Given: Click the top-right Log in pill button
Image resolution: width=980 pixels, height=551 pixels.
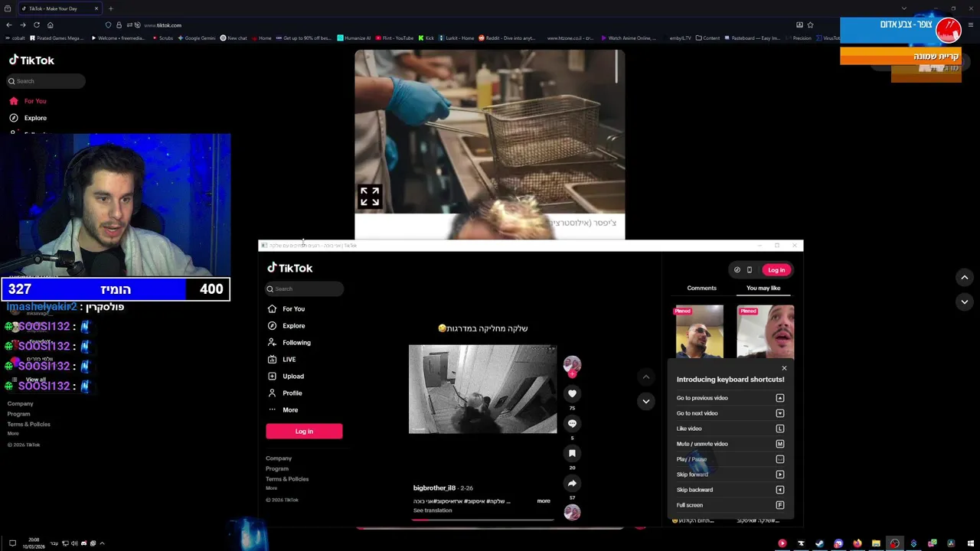Looking at the screenshot, I should coord(776,269).
